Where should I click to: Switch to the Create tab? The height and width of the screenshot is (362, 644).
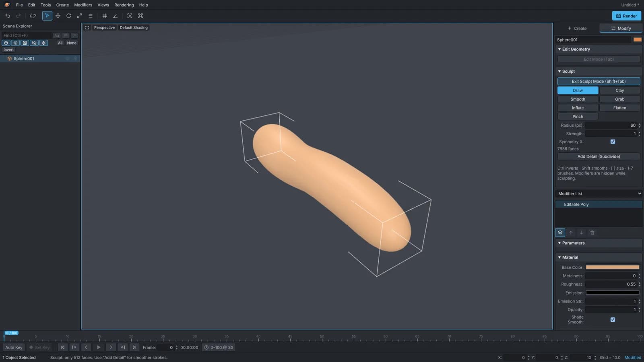tap(577, 28)
